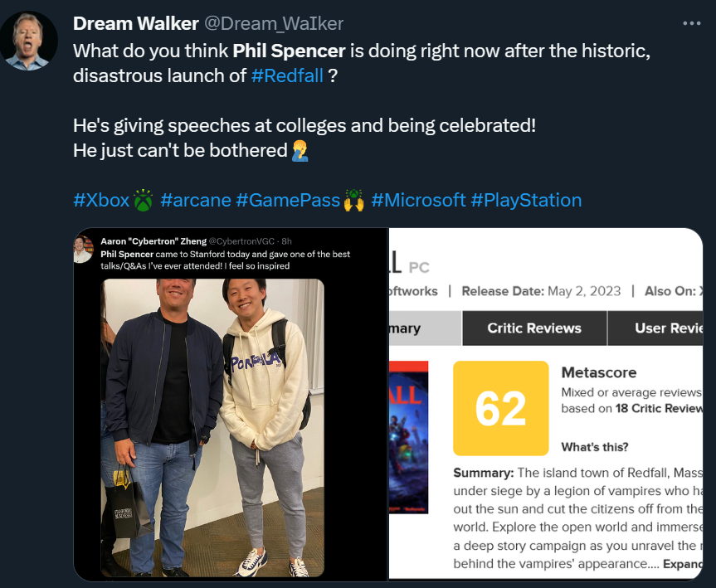Click Dream Walker's profile avatar
The width and height of the screenshot is (716, 588).
point(29,41)
